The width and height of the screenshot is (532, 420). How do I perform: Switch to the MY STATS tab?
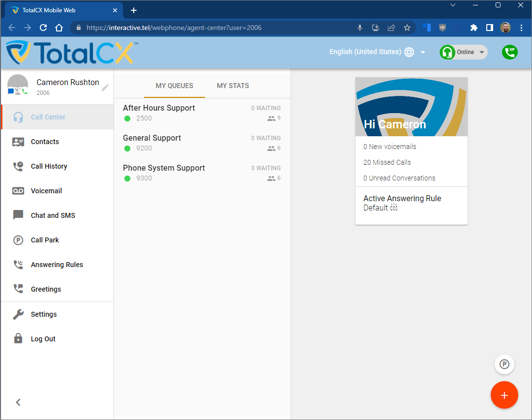tap(233, 86)
